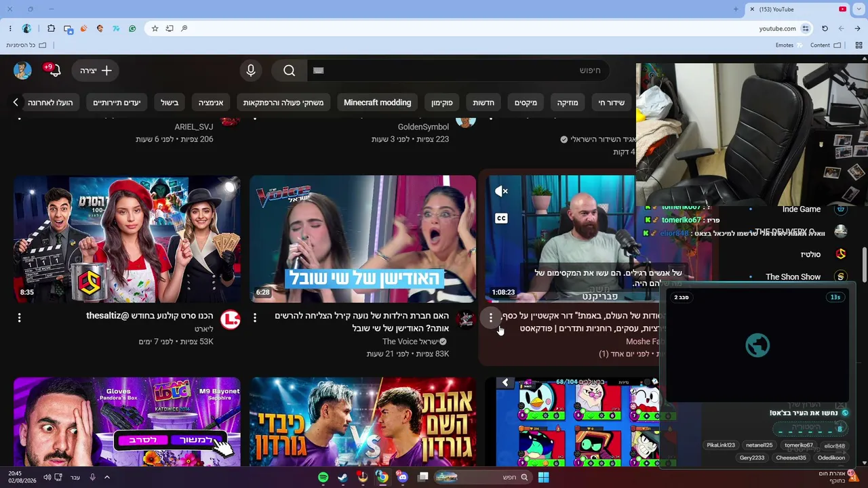The width and height of the screenshot is (868, 488).
Task: Click the Grammarly extension icon
Action: (x=132, y=28)
